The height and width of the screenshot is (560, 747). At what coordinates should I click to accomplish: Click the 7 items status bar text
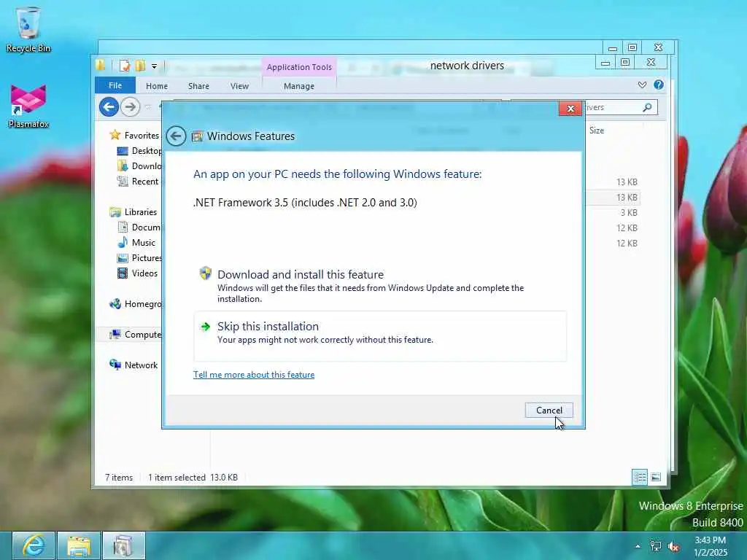coord(119,477)
